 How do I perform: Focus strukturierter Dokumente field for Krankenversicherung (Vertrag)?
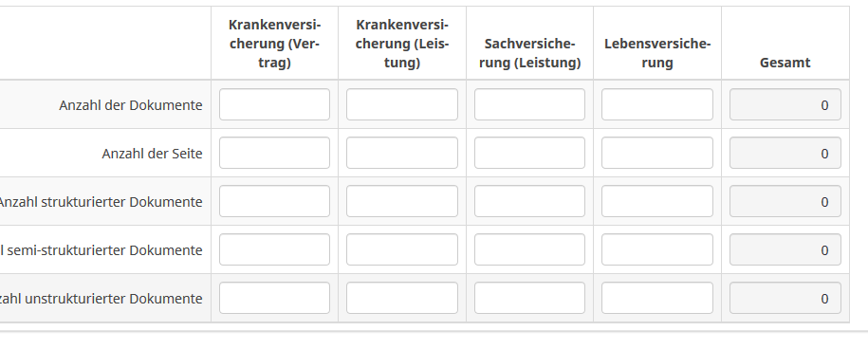tap(274, 201)
